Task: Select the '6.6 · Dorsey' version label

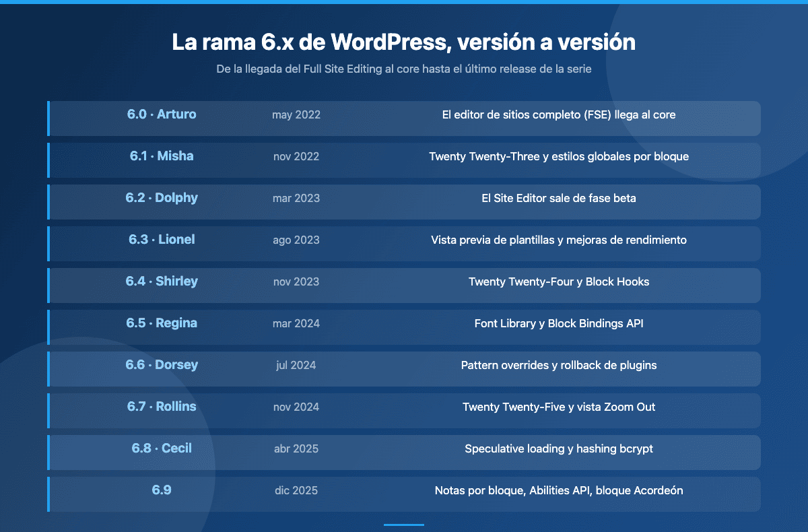Action: pos(162,365)
